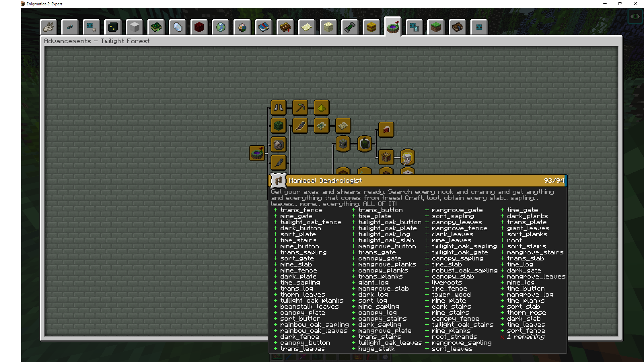Select the green filled map advancement
This screenshot has height=362, width=644.
coord(321,126)
